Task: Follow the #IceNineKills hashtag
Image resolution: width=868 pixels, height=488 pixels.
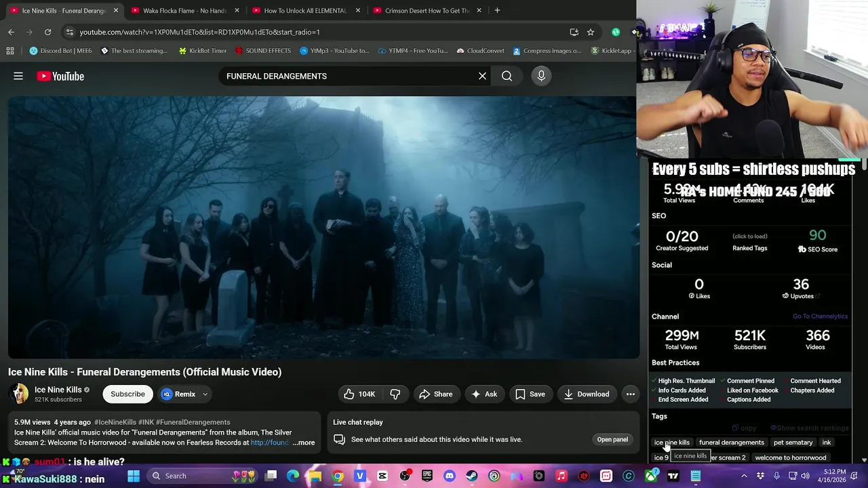Action: 115,422
